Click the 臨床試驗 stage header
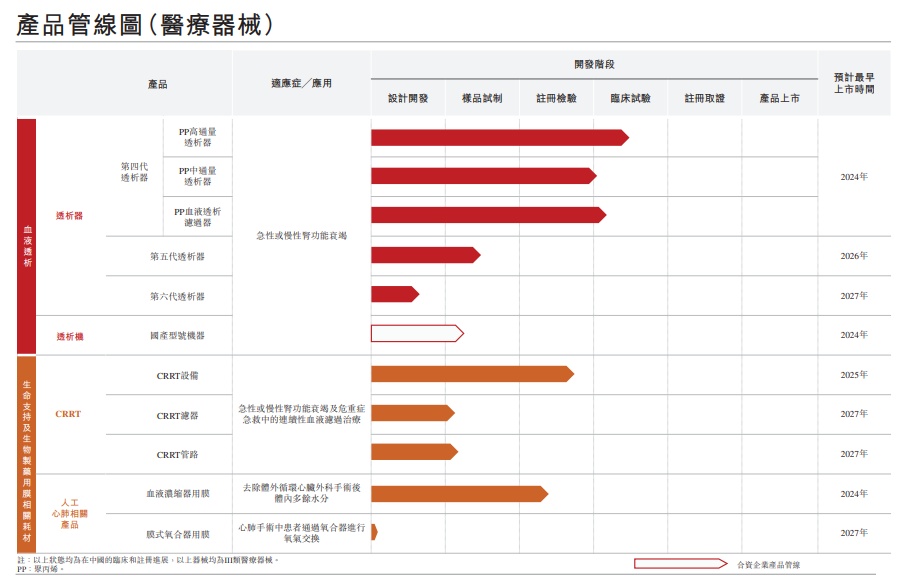The image size is (906, 587). tap(630, 98)
